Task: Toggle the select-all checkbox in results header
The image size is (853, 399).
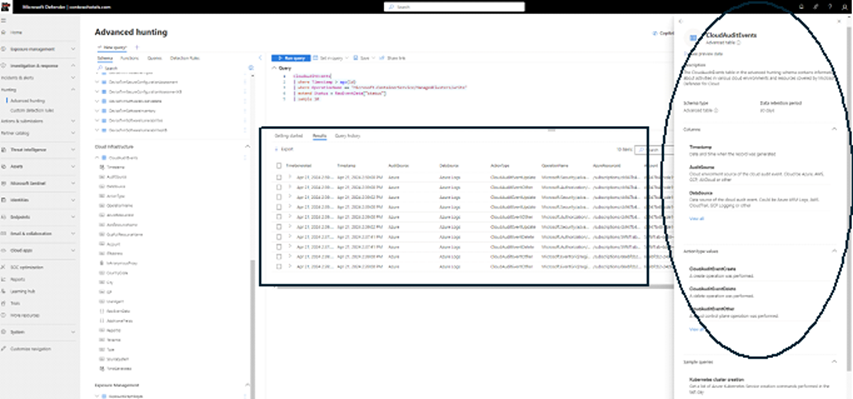Action: 279,165
